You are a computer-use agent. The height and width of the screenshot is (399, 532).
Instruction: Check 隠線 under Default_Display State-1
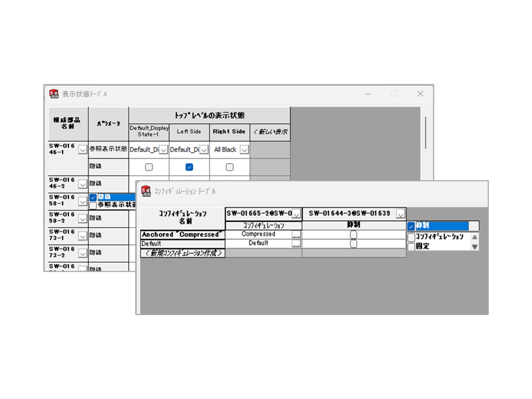[x=149, y=167]
